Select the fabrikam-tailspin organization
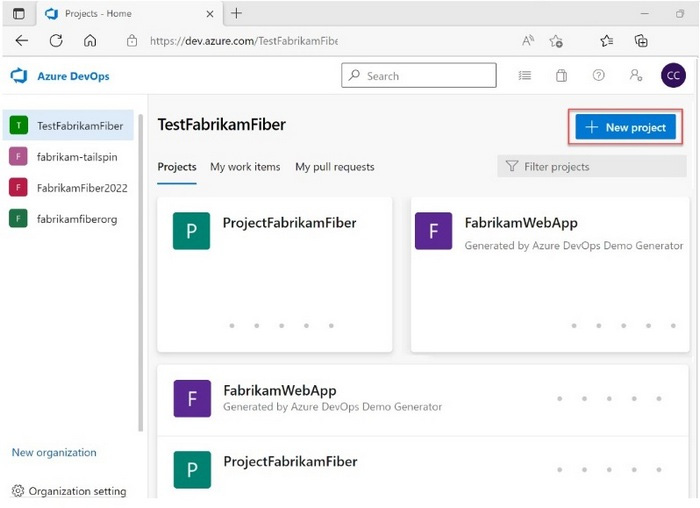Screen dimensions: 700x508 coord(68,157)
